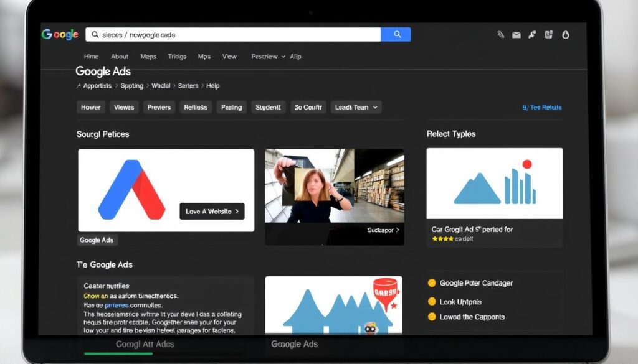Open the blue houses illustration thumbnail

[333, 305]
